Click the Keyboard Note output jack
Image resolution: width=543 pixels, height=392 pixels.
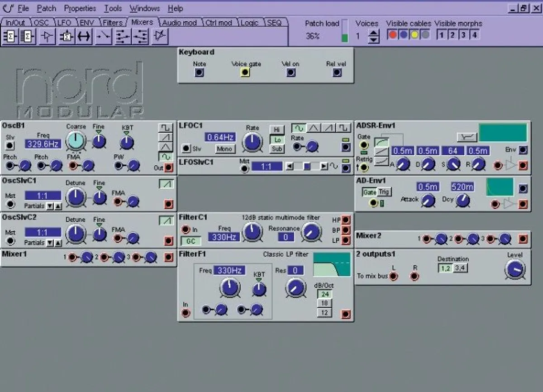click(199, 72)
